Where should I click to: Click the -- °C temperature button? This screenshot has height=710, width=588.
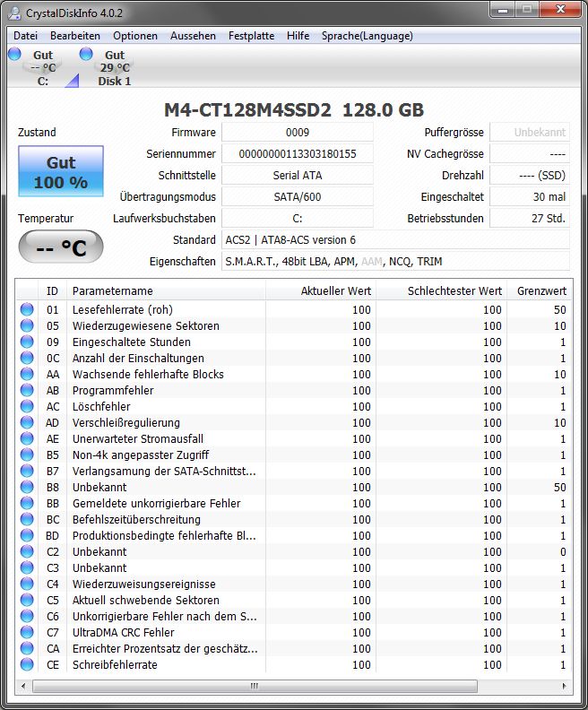61,247
